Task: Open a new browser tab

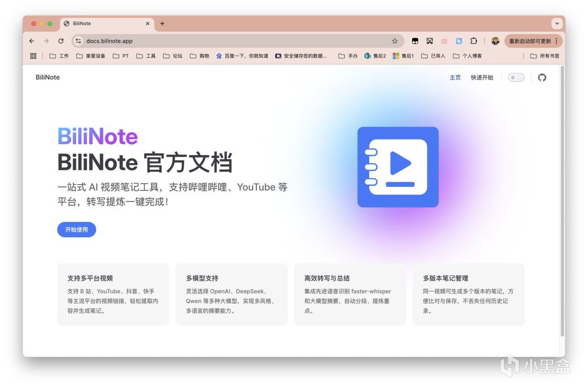Action: click(x=162, y=23)
